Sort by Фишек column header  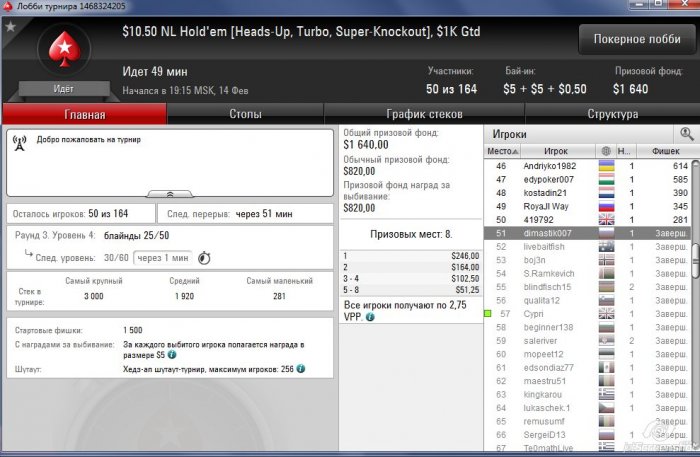pos(665,151)
